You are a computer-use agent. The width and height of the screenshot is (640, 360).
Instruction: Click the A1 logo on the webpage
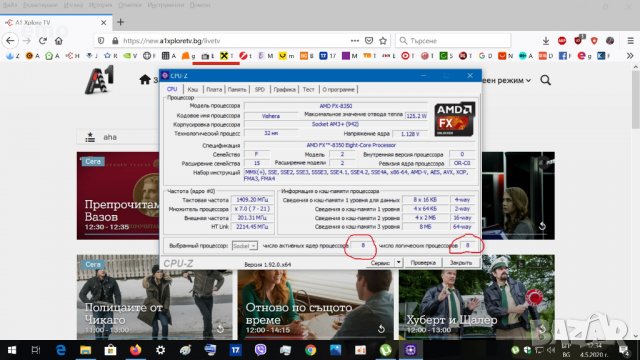coord(99,80)
